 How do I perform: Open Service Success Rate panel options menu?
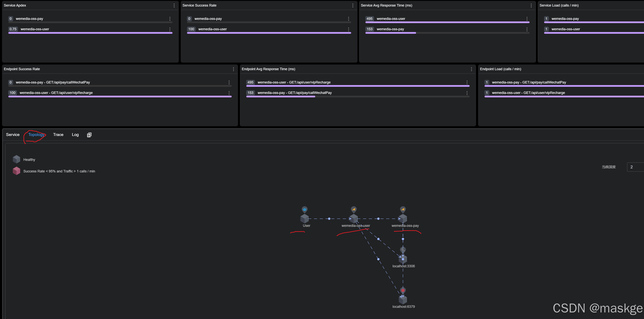pyautogui.click(x=353, y=6)
